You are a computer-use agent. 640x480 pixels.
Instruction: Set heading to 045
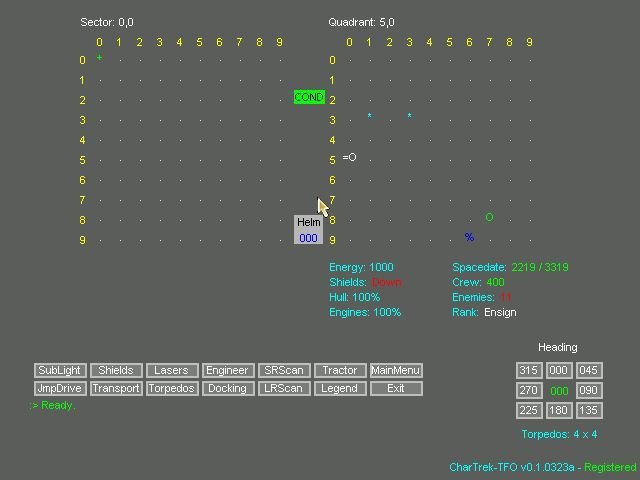click(x=589, y=370)
